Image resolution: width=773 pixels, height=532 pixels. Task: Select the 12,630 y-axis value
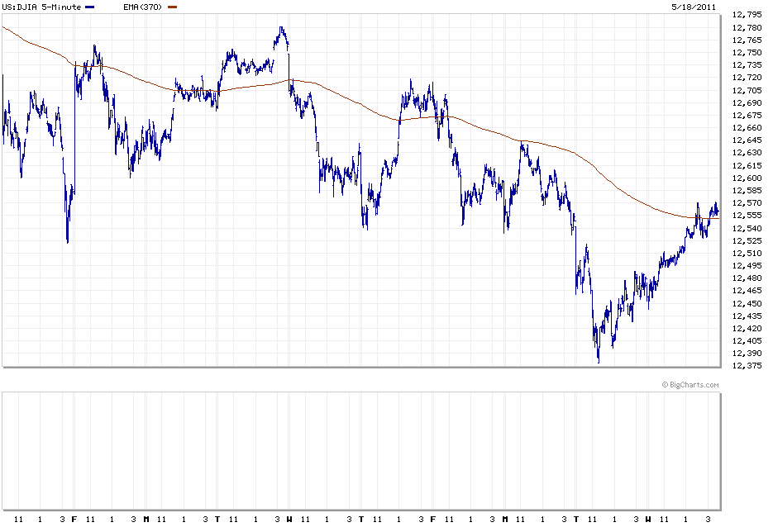point(747,153)
